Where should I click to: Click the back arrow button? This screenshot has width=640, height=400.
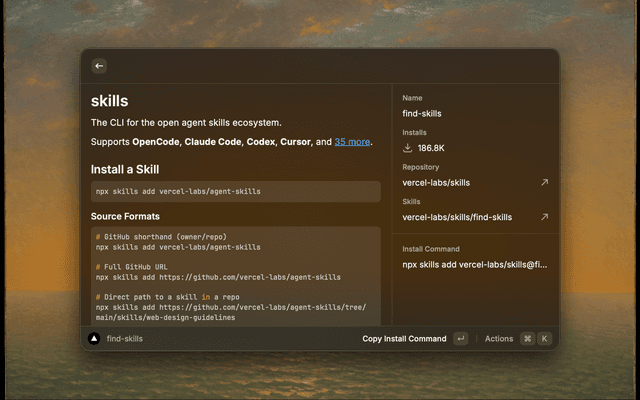pyautogui.click(x=99, y=66)
